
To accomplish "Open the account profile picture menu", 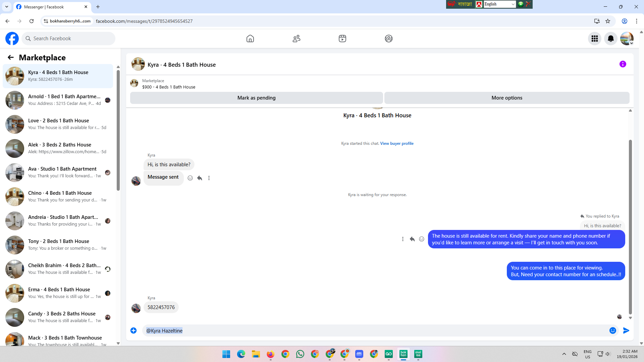I will [627, 39].
